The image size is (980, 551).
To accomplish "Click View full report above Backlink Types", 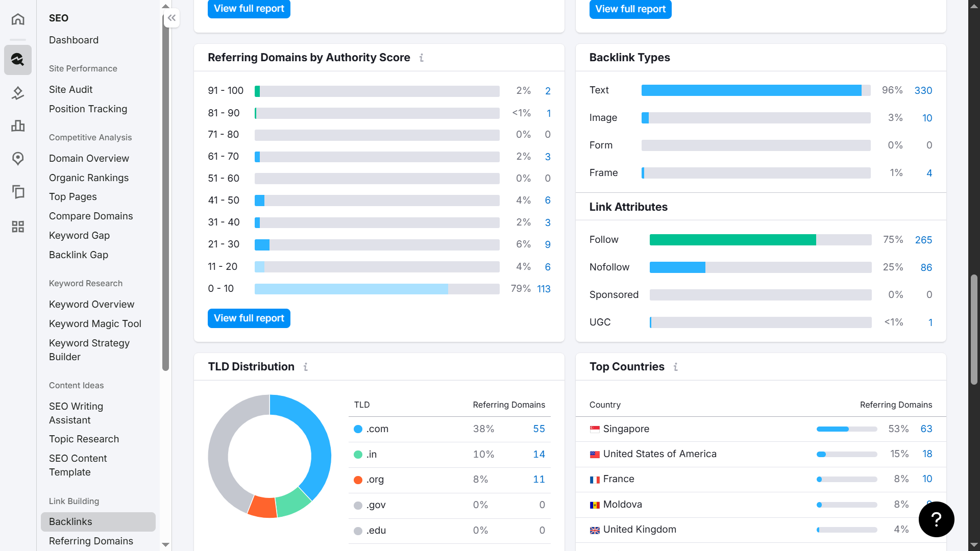I will click(x=630, y=9).
